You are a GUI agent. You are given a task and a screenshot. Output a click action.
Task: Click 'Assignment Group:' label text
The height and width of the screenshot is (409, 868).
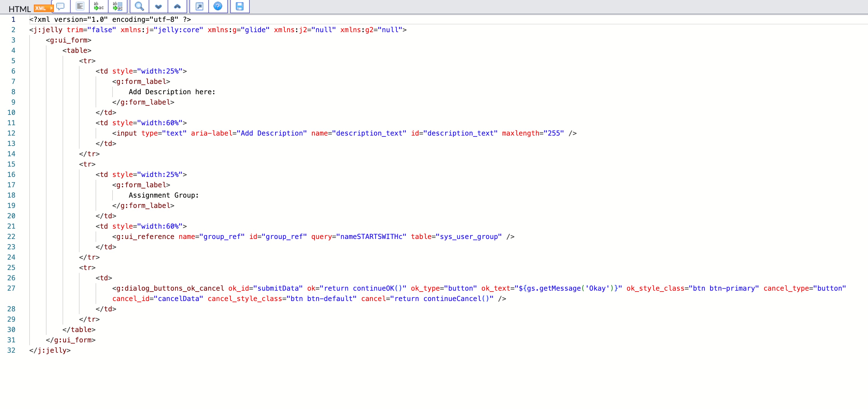tap(164, 195)
